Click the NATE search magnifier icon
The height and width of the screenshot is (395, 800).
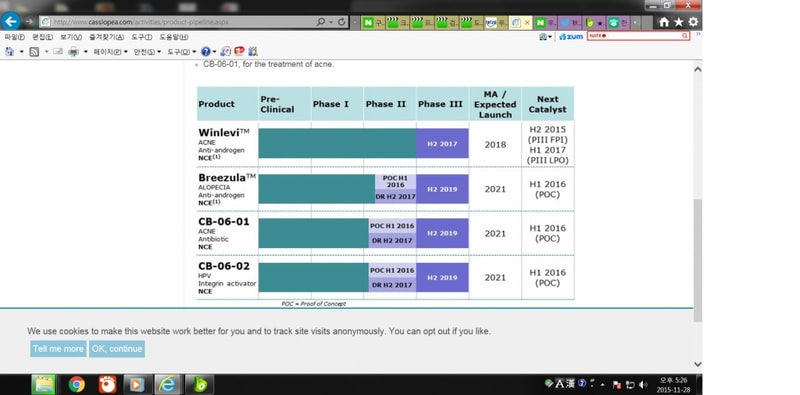(685, 36)
